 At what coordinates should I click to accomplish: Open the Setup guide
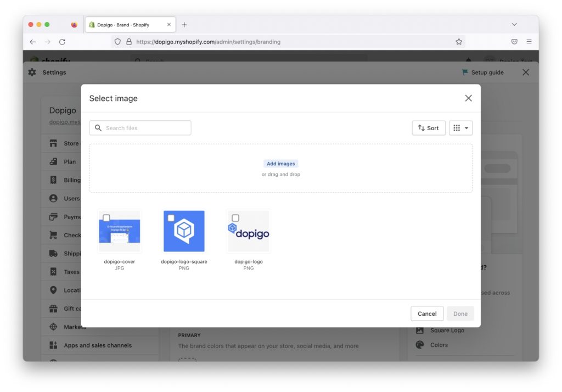pyautogui.click(x=483, y=72)
